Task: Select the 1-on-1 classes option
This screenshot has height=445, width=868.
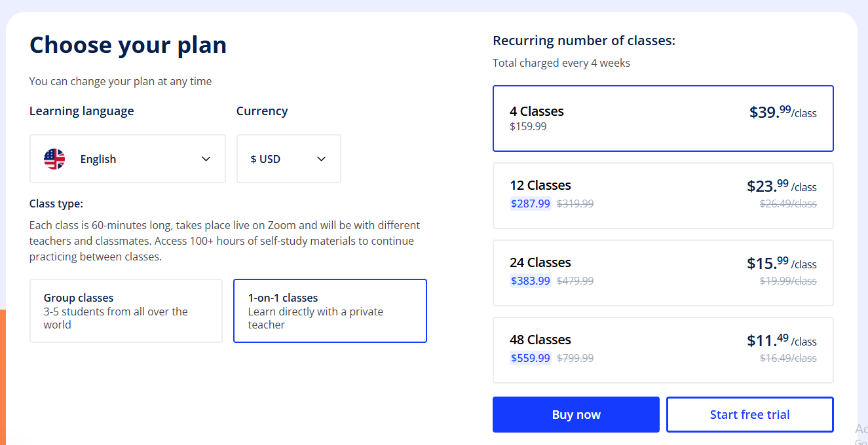Action: click(330, 311)
